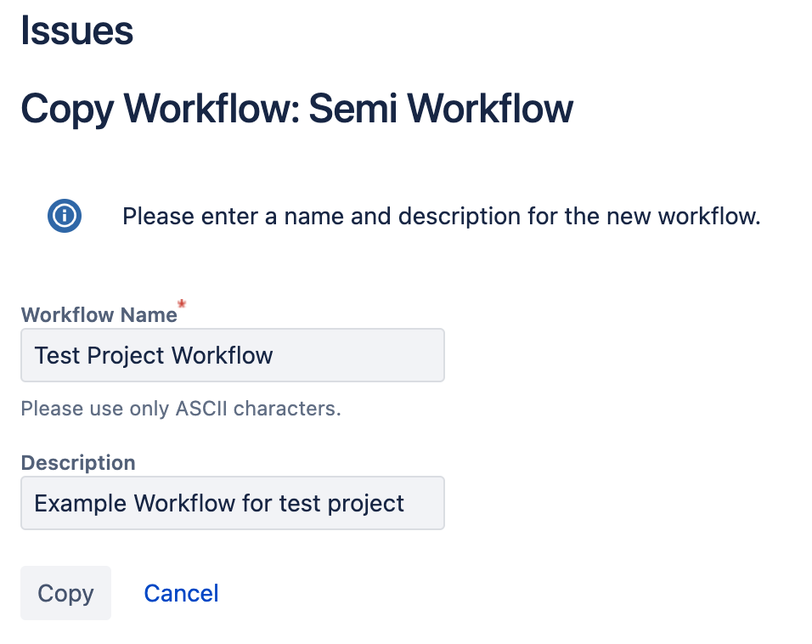Viewport: 812px width, 644px height.
Task: Click the Example Workflow description box
Action: click(x=232, y=503)
